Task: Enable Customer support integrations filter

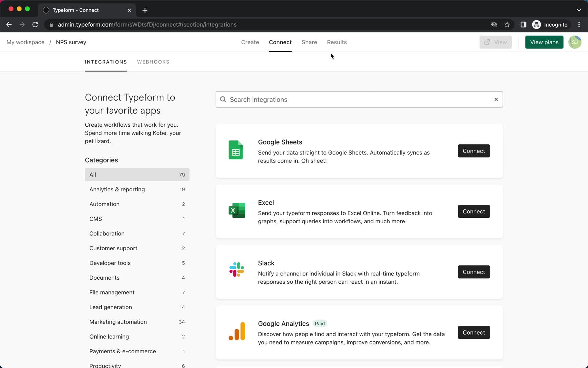Action: click(x=113, y=248)
